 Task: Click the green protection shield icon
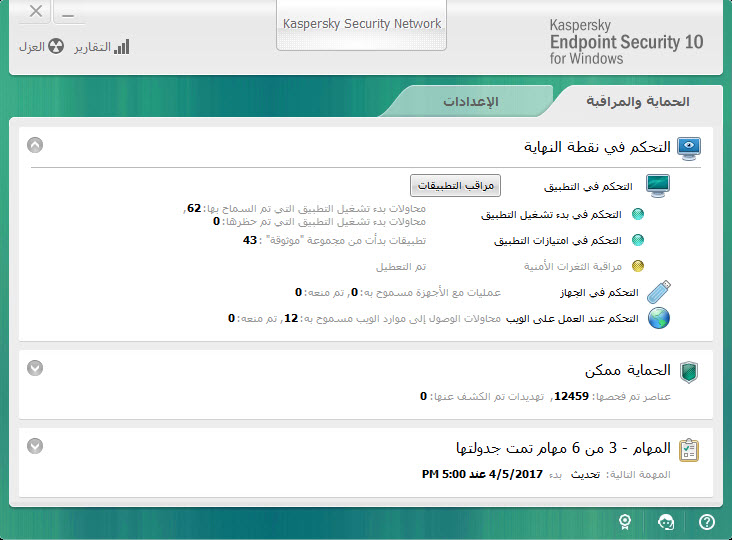click(689, 372)
